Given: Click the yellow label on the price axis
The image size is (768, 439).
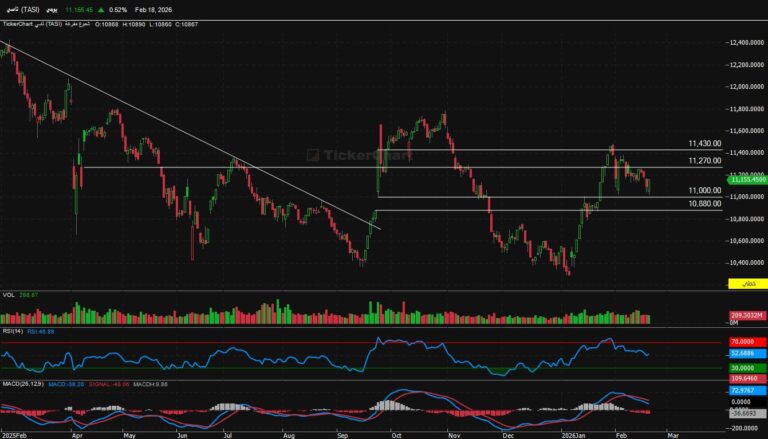Looking at the screenshot, I should click(747, 284).
